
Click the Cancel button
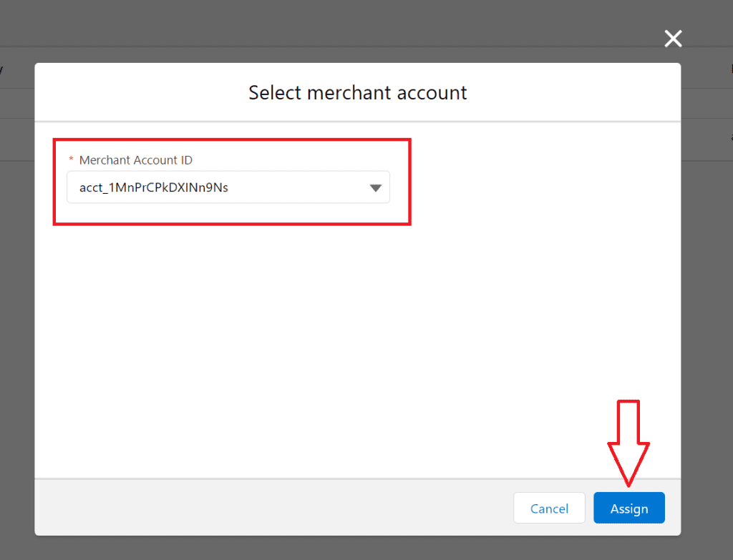(x=549, y=509)
